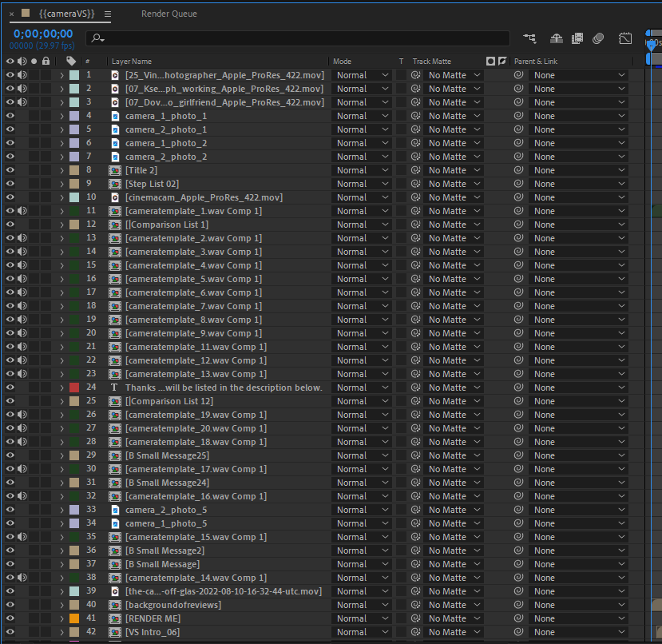Click the audio column header speaker icon
Image resolution: width=662 pixels, height=644 pixels.
[x=22, y=62]
